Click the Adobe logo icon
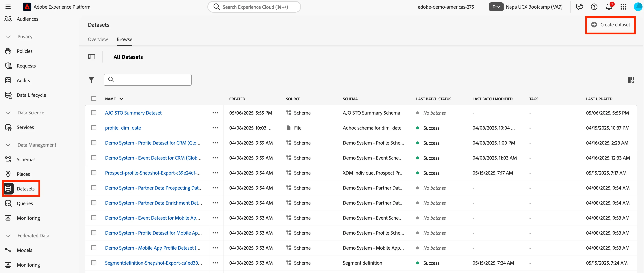The image size is (644, 273). [27, 7]
